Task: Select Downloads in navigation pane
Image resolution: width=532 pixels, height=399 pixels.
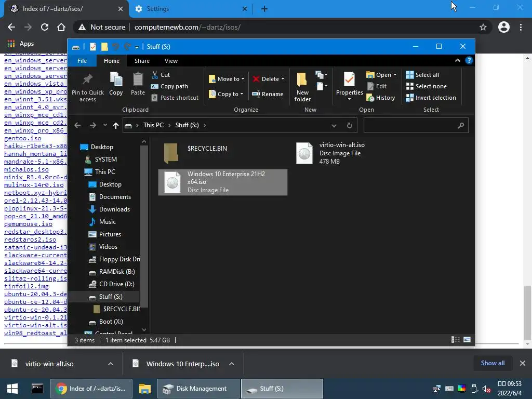Action: tap(114, 209)
